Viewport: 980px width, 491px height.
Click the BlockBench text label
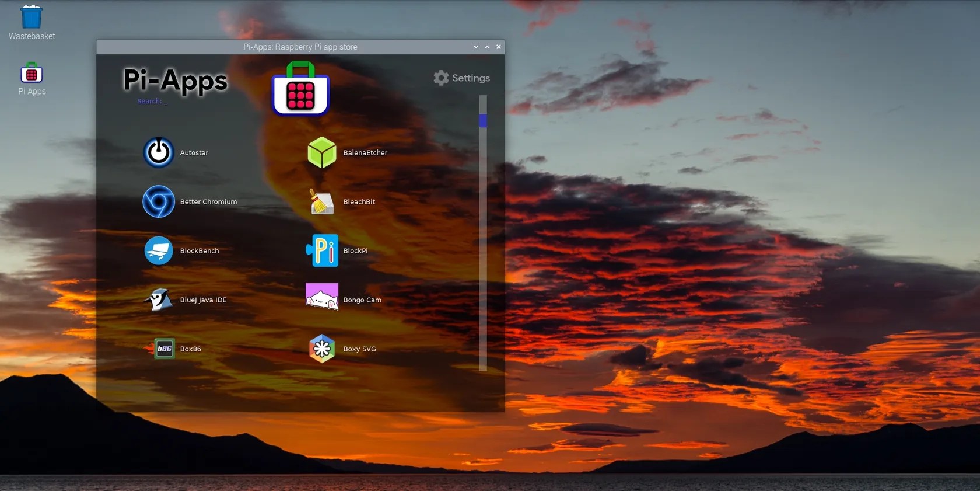pyautogui.click(x=199, y=250)
